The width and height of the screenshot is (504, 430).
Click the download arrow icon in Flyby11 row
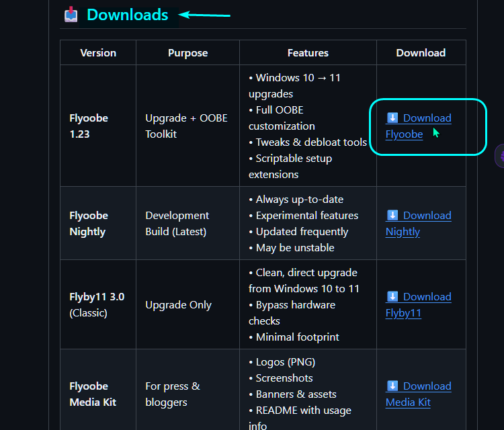point(392,296)
